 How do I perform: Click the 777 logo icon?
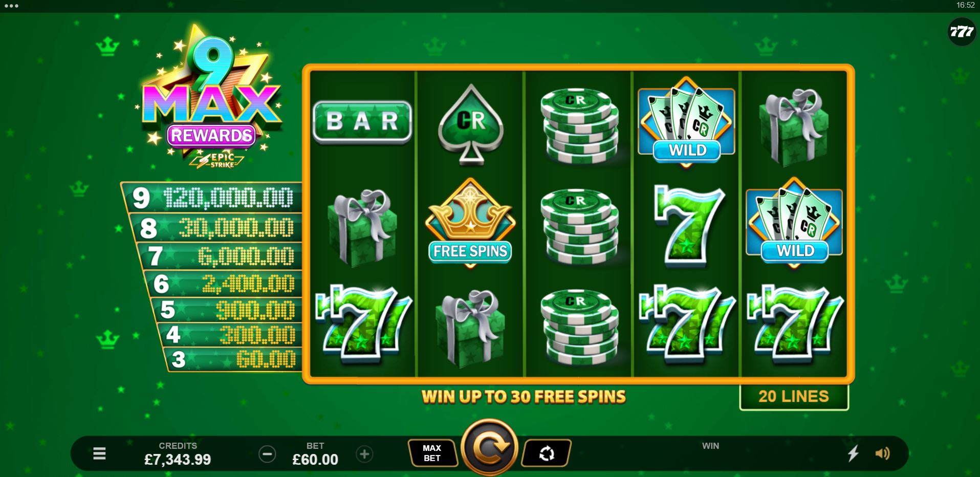coord(962,32)
